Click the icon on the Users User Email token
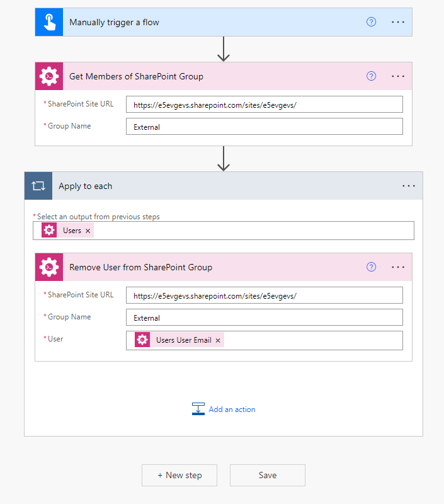 pos(142,340)
